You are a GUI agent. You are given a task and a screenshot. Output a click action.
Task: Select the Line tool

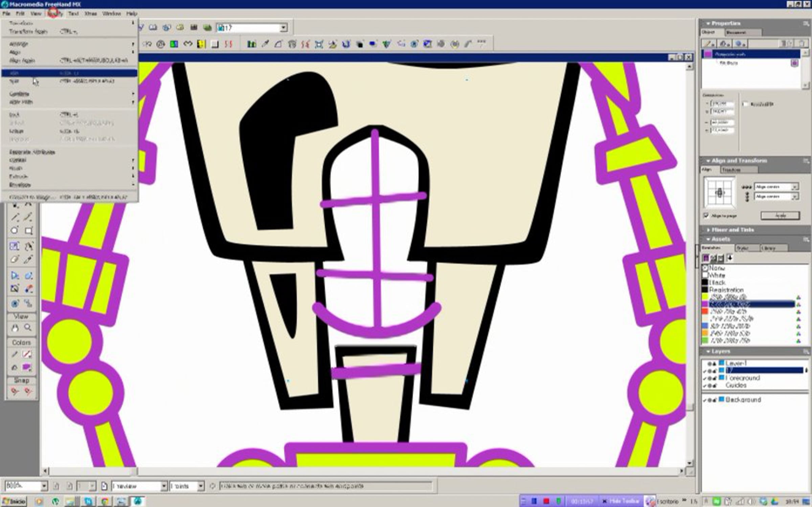[15, 217]
